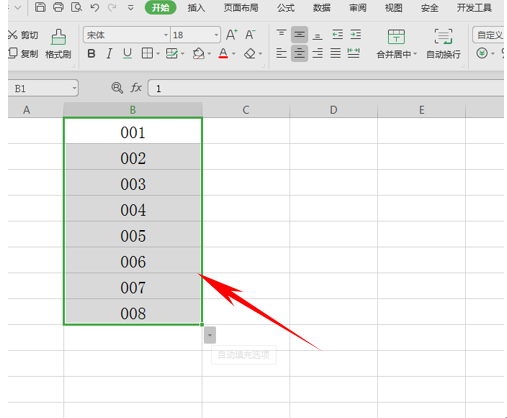Open the Formulas (公式) tab
507x418 pixels.
tap(286, 8)
